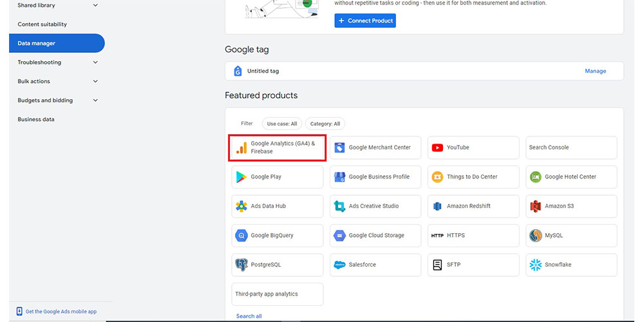The width and height of the screenshot is (644, 322).
Task: Click the Search all link
Action: (x=249, y=316)
